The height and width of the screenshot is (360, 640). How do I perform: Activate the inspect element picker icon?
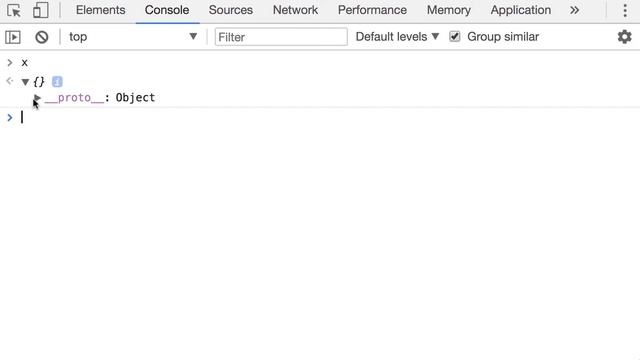tap(14, 10)
